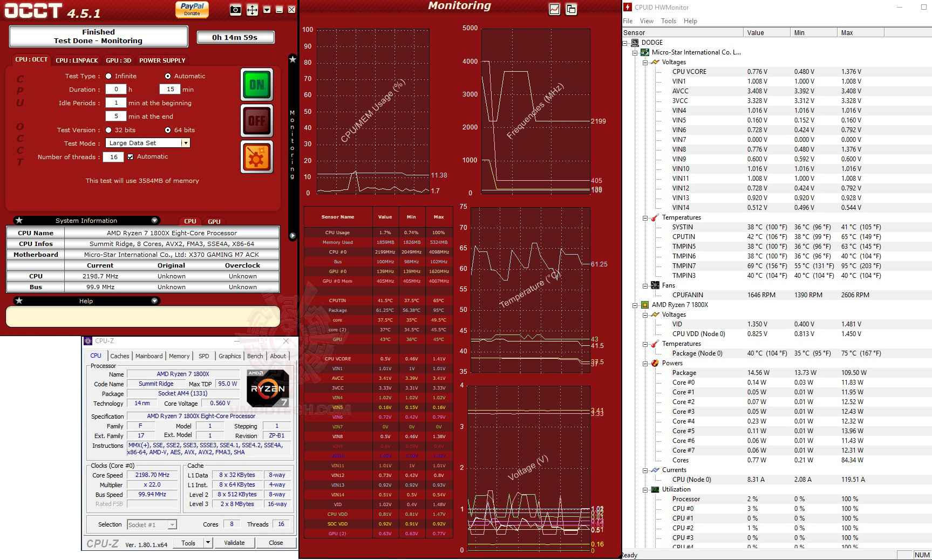Click the star icon on System Information bar
Viewport: 932px width, 560px height.
click(x=19, y=220)
